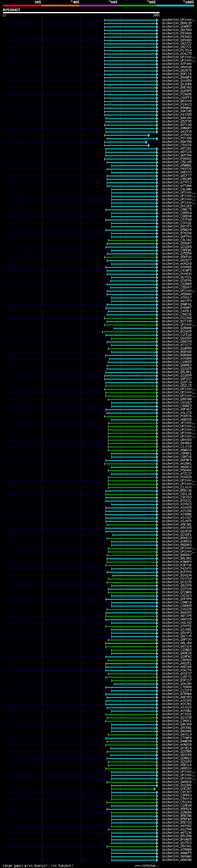Open hit UniRef100_Q41534
This screenshot has height=868, width=197.
coord(177,132)
